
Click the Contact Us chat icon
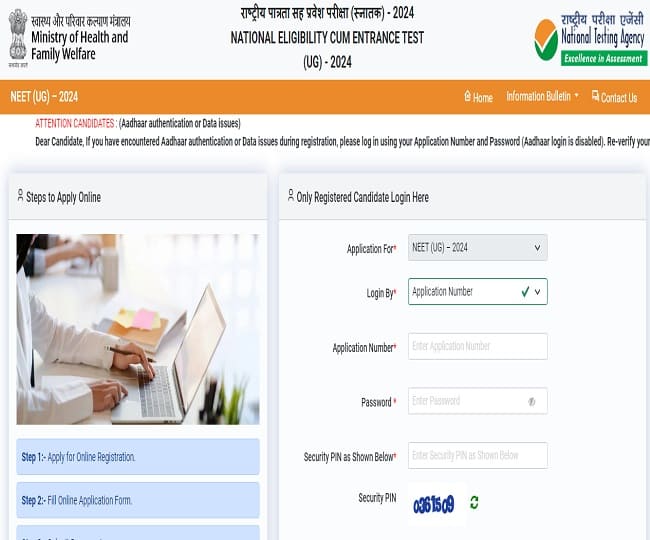pyautogui.click(x=595, y=96)
